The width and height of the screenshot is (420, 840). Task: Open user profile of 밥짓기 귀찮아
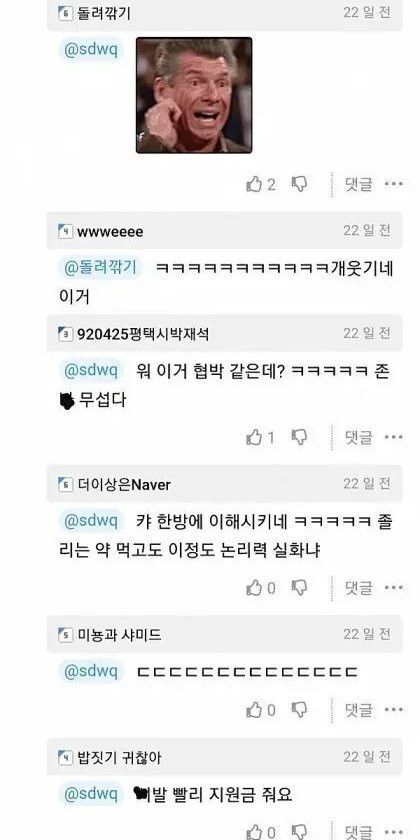(119, 758)
